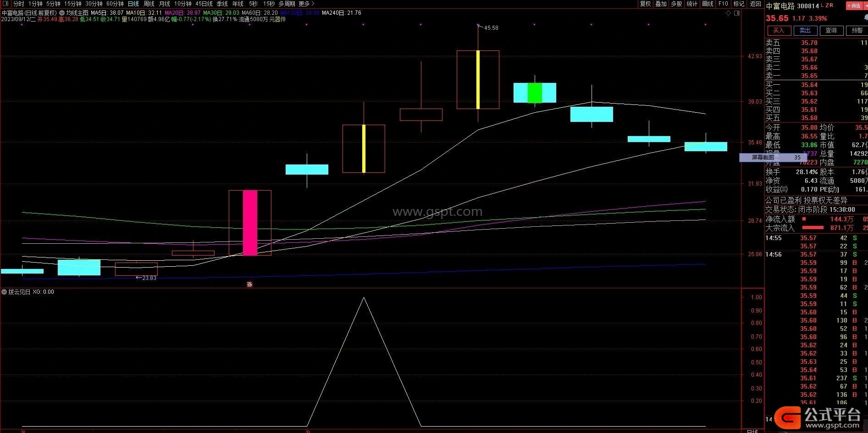Screen dimensions: 868x433
Task: Add stock via +自选 button
Action: coord(855,6)
